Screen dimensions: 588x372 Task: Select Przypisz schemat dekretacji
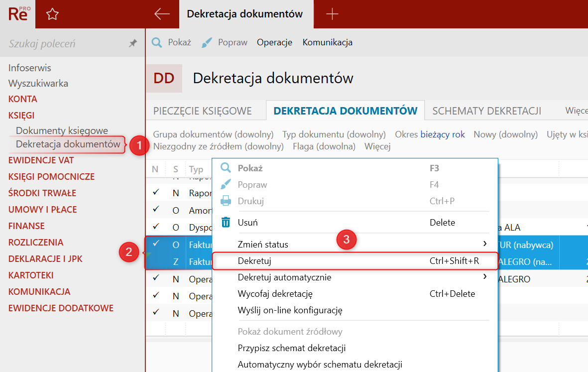pyautogui.click(x=355, y=348)
